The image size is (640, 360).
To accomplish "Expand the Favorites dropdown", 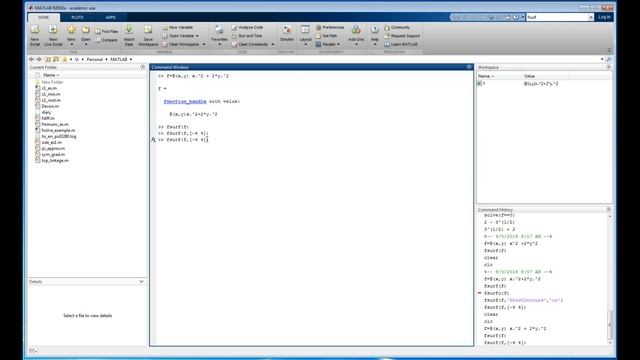I will 220,44.
